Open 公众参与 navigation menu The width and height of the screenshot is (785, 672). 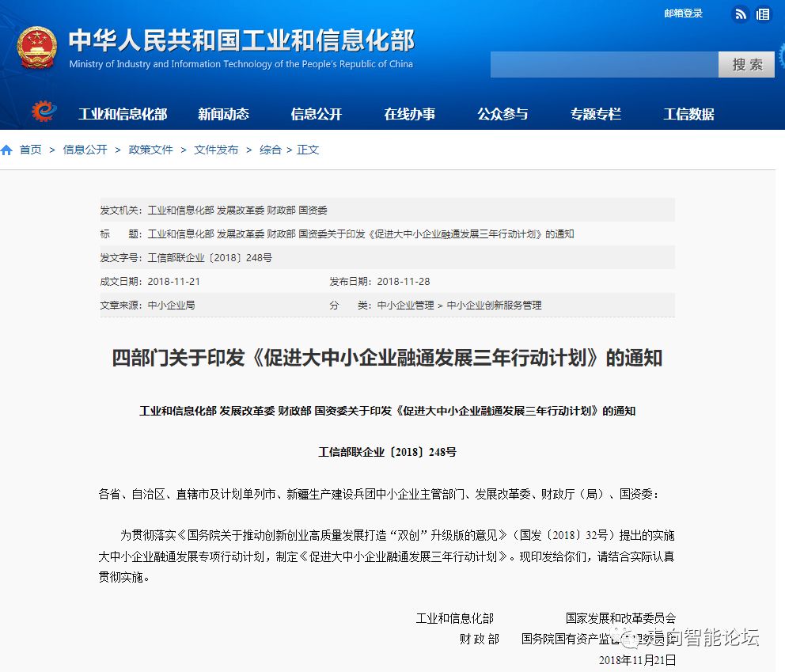pos(502,114)
